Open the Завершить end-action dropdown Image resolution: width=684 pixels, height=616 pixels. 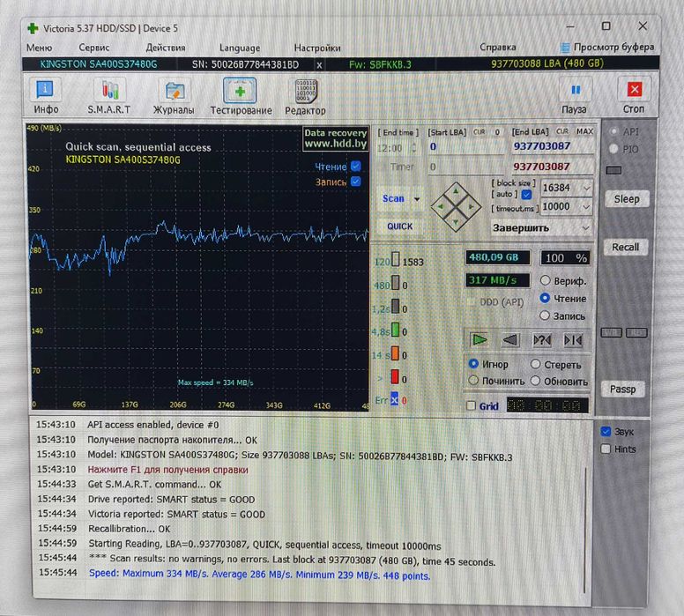tap(585, 228)
